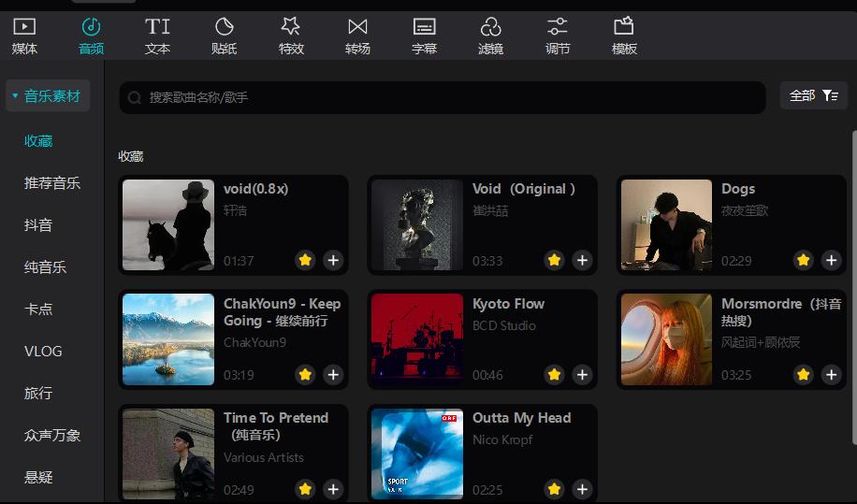Open the 字幕 subtitles icon

424,36
